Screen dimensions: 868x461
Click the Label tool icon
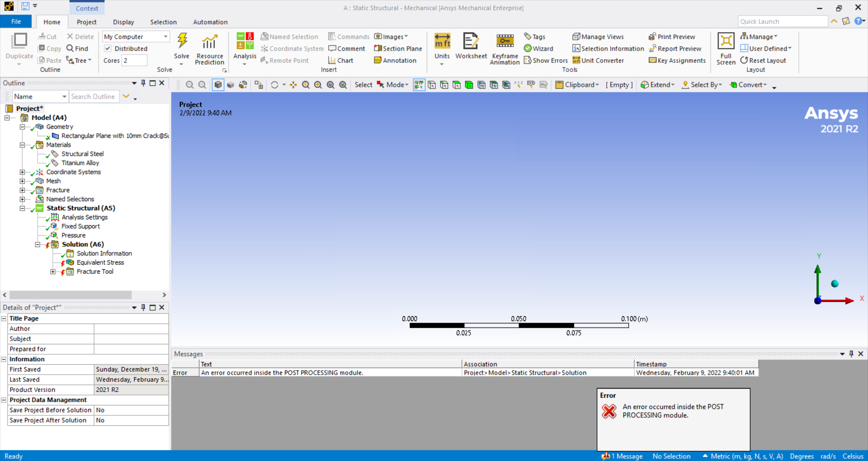[x=531, y=85]
